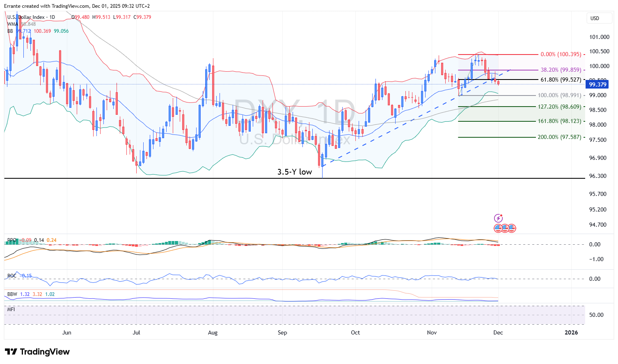618x364 pixels.
Task: Click the BBW indicator pane label
Action: click(12, 294)
